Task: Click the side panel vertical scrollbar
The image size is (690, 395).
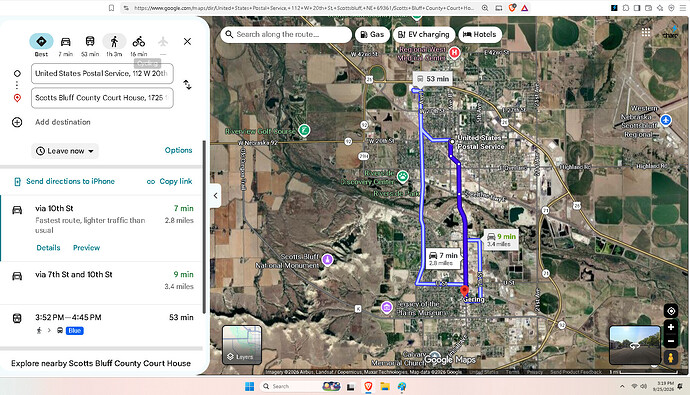Action: pos(204,227)
